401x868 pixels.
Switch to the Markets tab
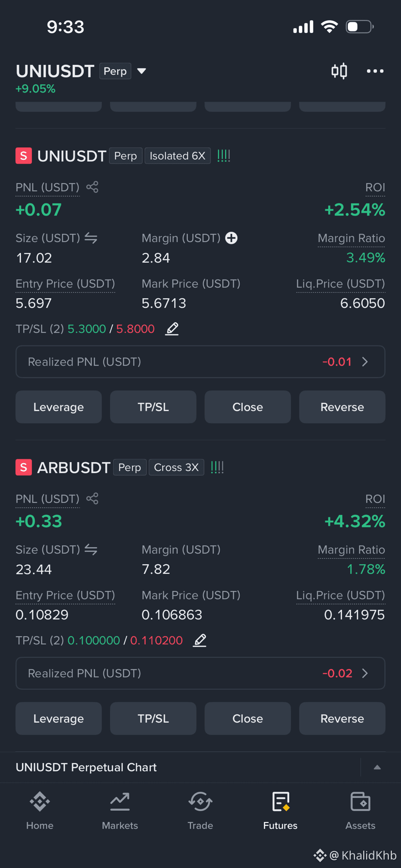120,811
